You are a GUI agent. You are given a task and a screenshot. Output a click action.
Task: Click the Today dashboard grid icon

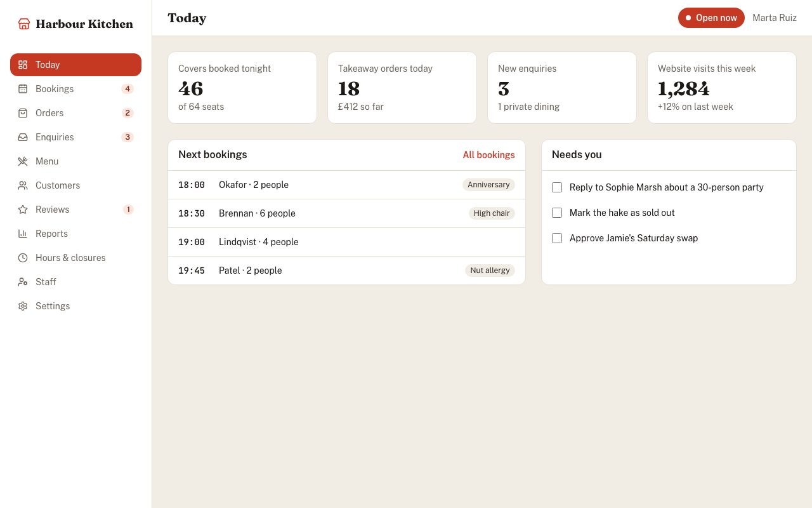(23, 65)
